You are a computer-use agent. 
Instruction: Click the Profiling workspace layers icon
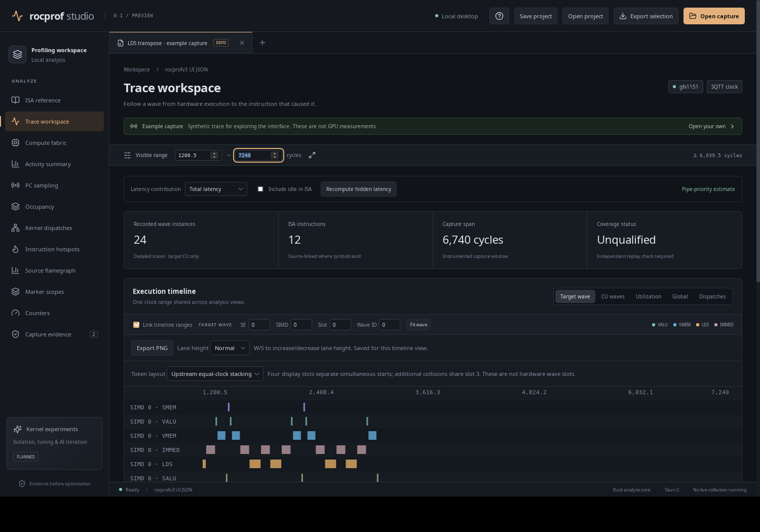point(18,55)
